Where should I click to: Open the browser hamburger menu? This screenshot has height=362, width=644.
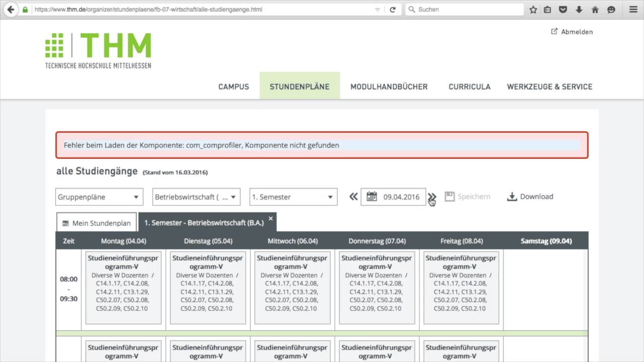point(633,10)
